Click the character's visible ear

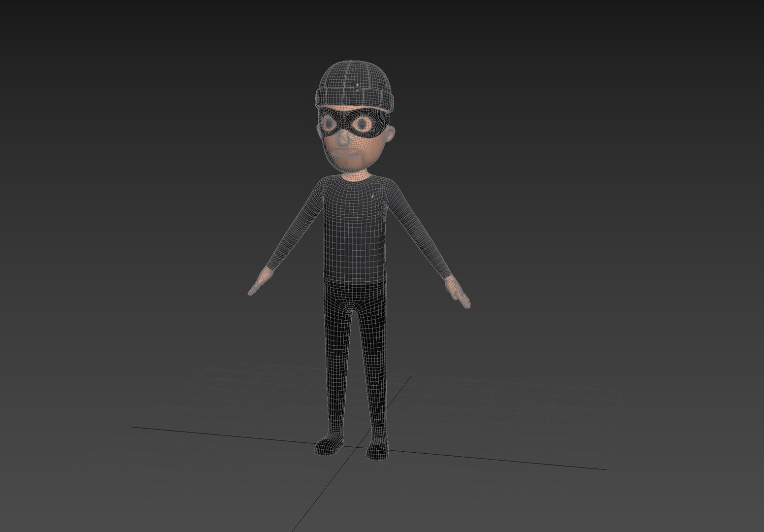tap(389, 134)
